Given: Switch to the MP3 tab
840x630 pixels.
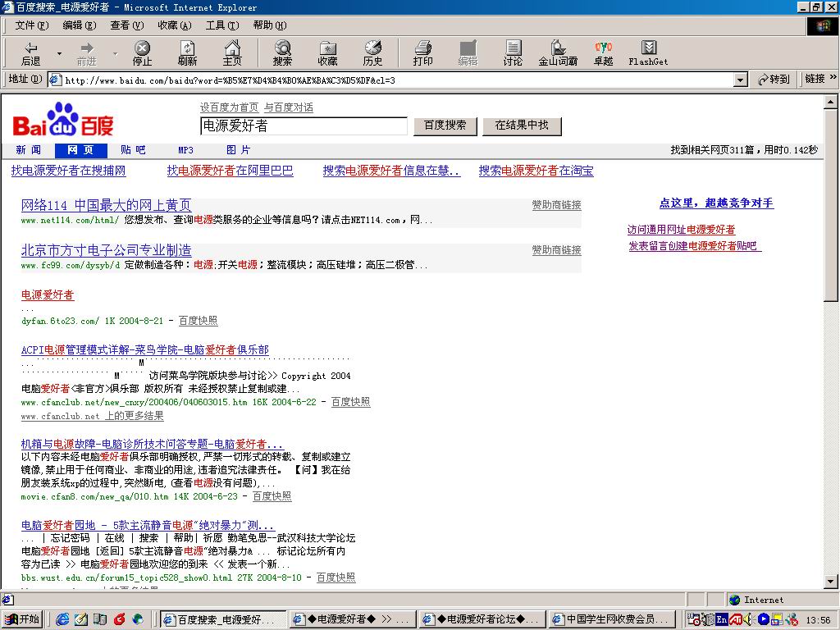Looking at the screenshot, I should 185,151.
